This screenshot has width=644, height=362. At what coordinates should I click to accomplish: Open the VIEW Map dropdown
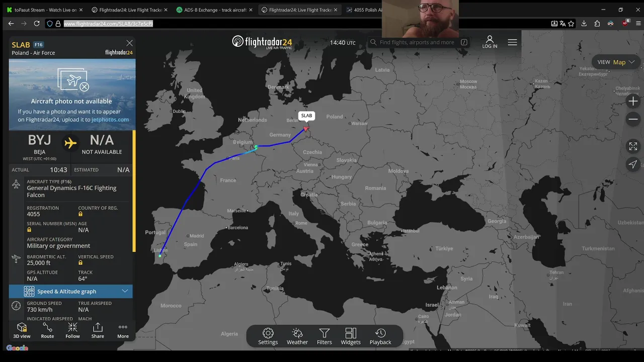click(x=616, y=62)
